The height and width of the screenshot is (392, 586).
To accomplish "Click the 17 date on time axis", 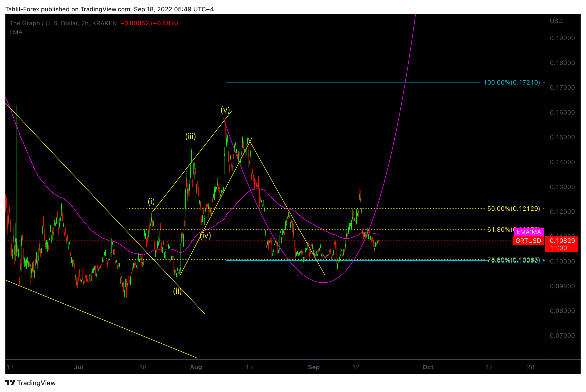I will 489,367.
